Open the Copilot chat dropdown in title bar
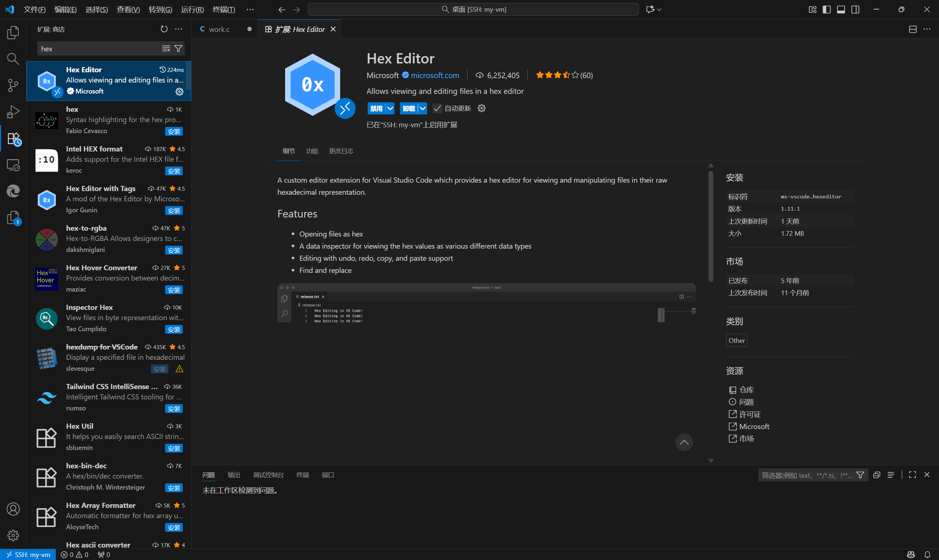The width and height of the screenshot is (939, 560). click(659, 10)
